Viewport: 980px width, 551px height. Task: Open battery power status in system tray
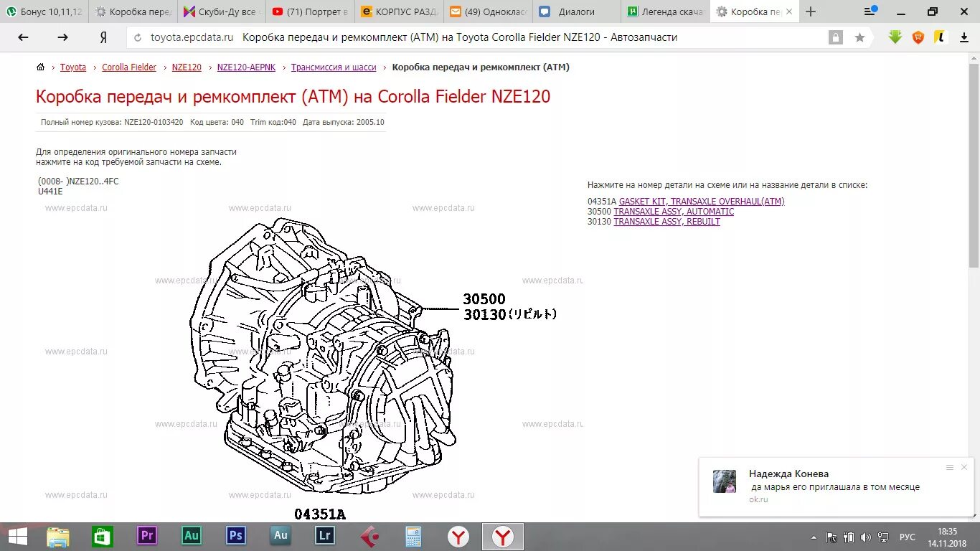click(849, 537)
